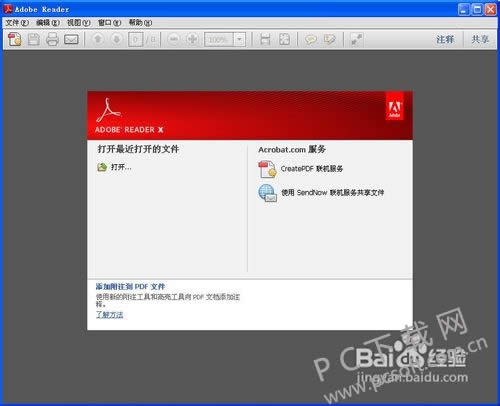This screenshot has width=500, height=406.
Task: Click the SendNow globe icon
Action: 267,193
